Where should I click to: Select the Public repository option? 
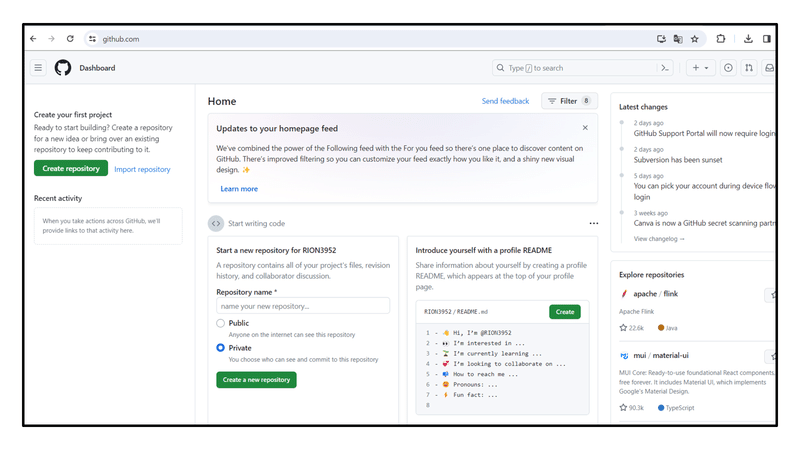click(x=220, y=323)
